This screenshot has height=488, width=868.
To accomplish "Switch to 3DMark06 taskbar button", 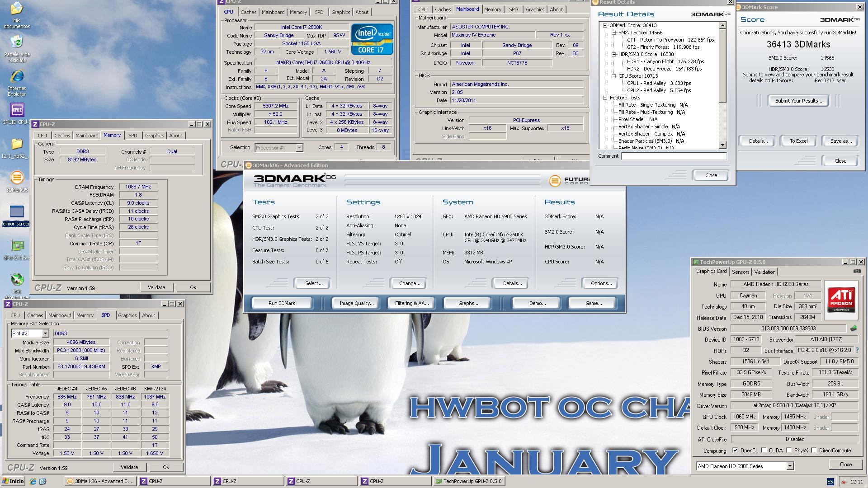I will tap(100, 481).
